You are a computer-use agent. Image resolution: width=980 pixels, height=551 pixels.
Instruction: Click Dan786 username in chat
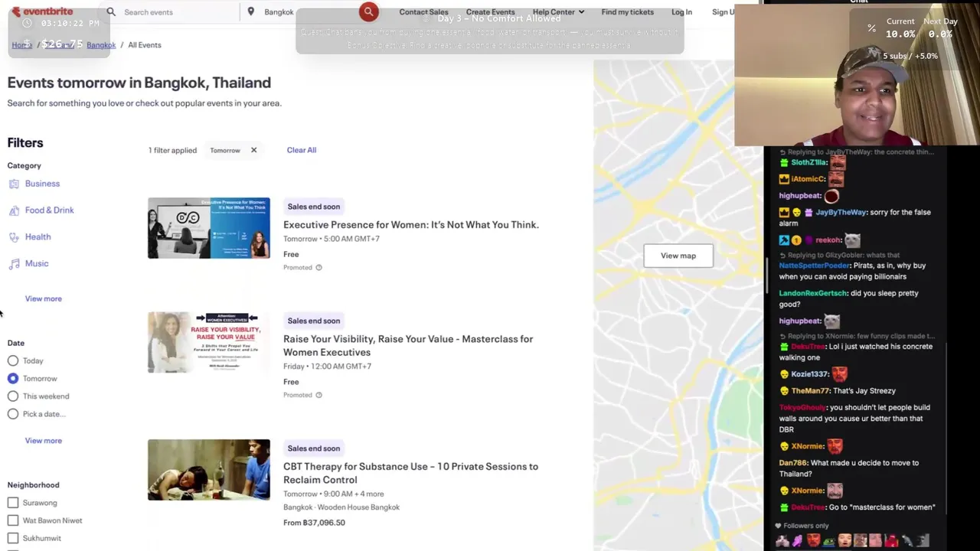[792, 463]
